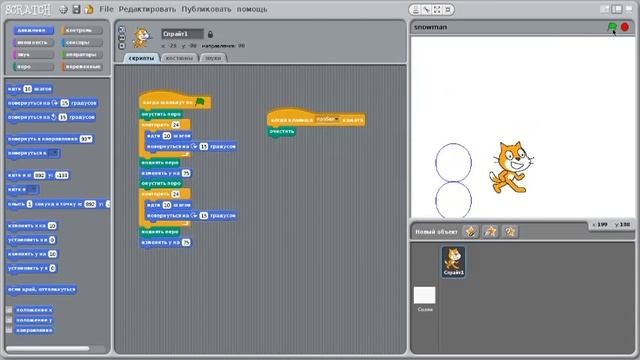The width and height of the screenshot is (640, 360).
Task: Open the File menu
Action: pos(106,9)
